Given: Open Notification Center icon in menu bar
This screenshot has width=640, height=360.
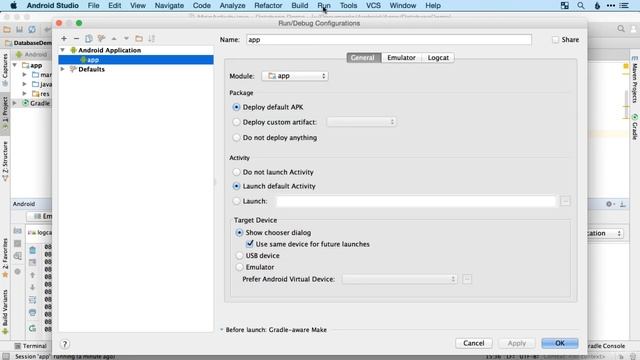Looking at the screenshot, I should (x=624, y=6).
